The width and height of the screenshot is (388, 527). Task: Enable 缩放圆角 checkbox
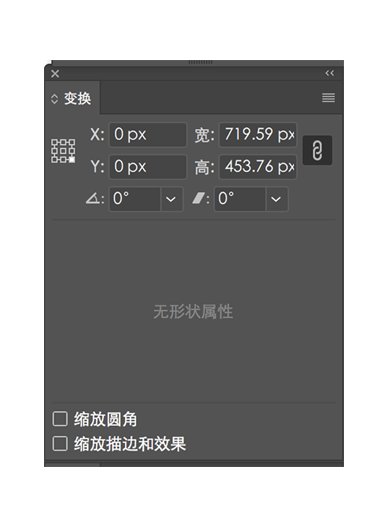pyautogui.click(x=60, y=419)
